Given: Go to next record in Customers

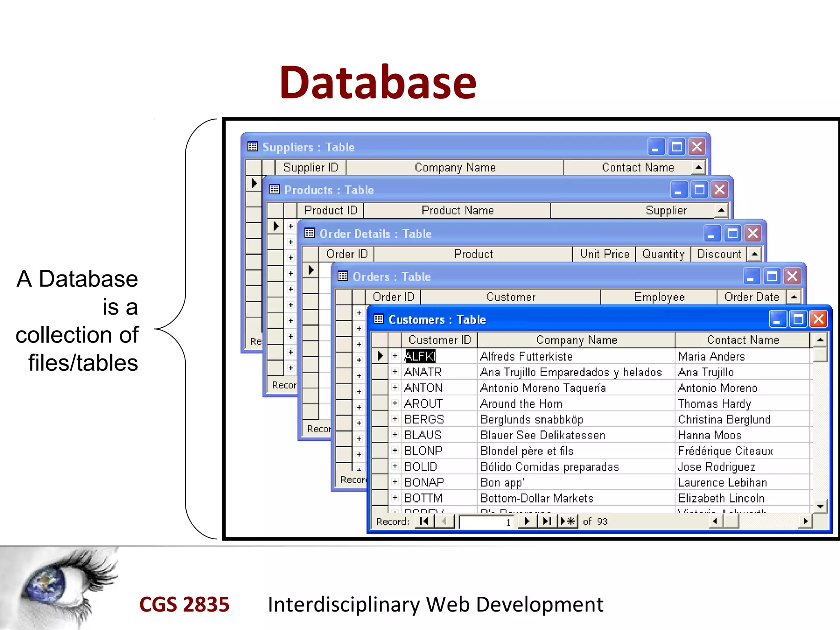Looking at the screenshot, I should [x=527, y=521].
